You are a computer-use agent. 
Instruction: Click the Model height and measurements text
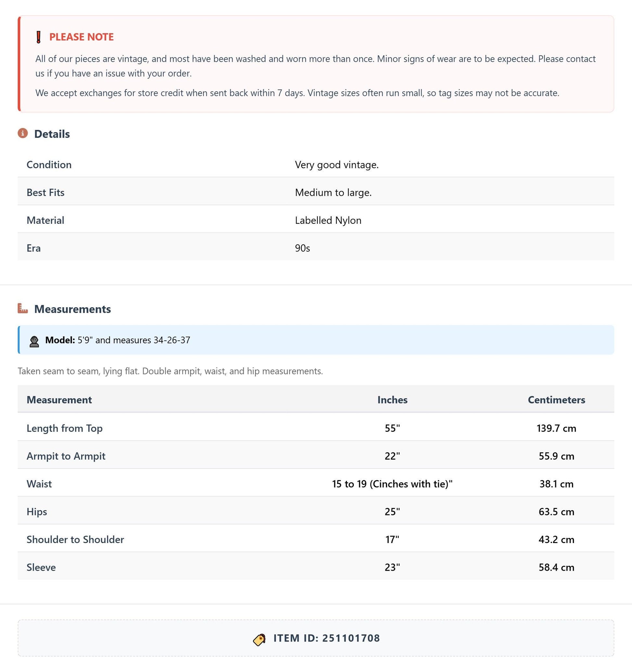[134, 340]
